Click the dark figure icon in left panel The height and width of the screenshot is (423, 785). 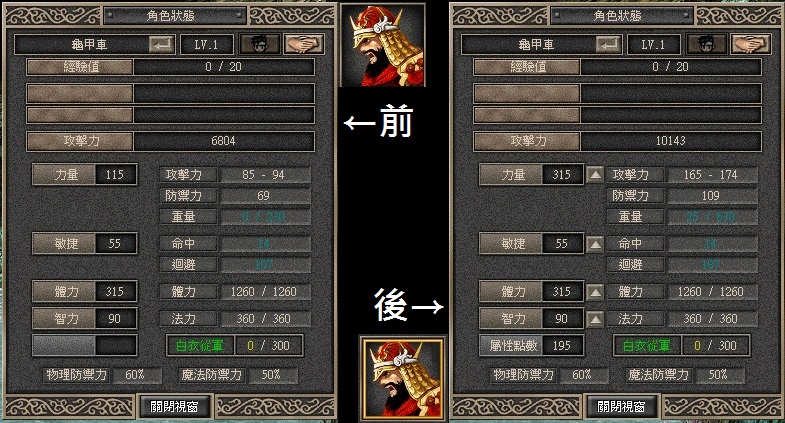pyautogui.click(x=260, y=45)
